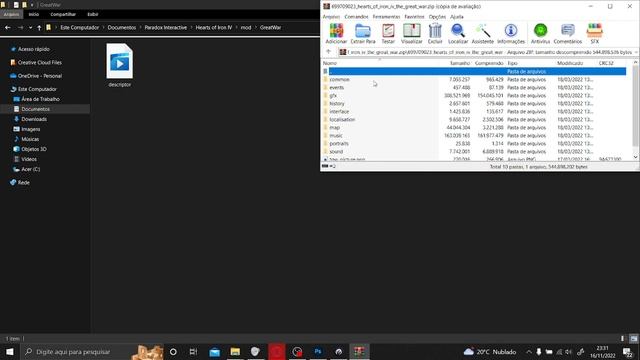
Task: Open the Favoritos menu in WinRAR
Action: (414, 17)
